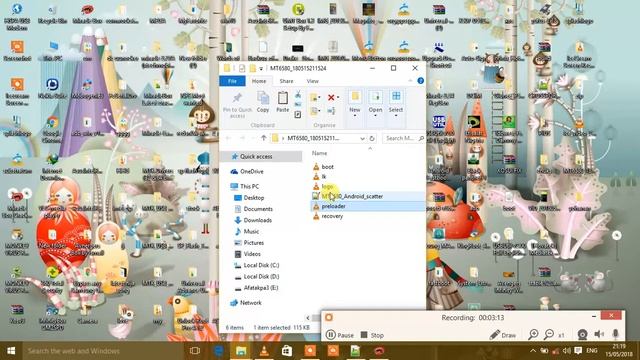Click the address bar path MT6580_180515211...
The height and width of the screenshot is (360, 640).
[x=313, y=138]
